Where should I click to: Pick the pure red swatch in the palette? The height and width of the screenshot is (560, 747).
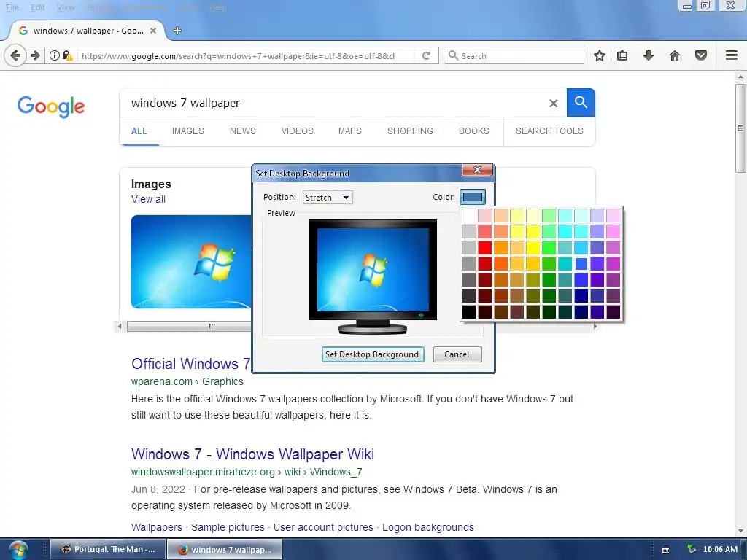pyautogui.click(x=485, y=248)
